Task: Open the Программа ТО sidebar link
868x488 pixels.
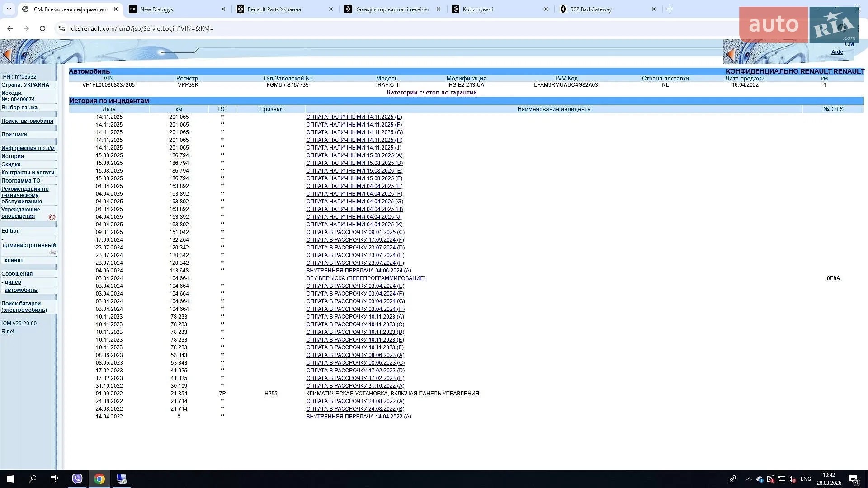Action: tap(21, 181)
